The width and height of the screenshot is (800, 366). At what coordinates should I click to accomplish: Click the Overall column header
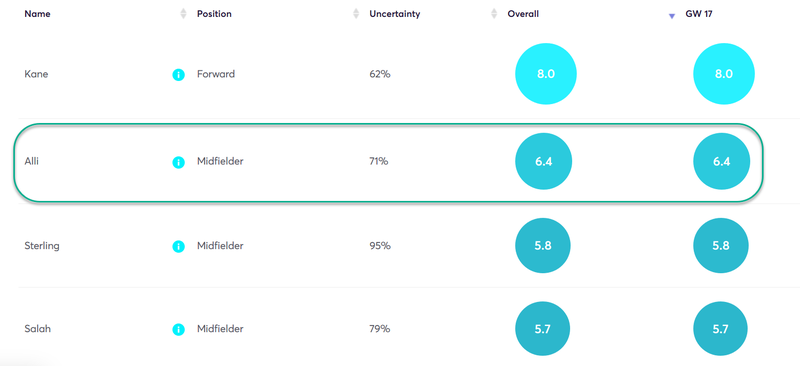523,14
